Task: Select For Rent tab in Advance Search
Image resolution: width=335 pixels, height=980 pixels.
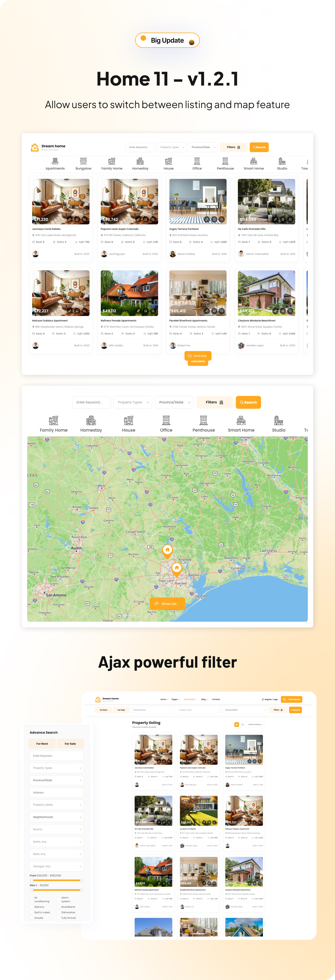Action: click(42, 744)
